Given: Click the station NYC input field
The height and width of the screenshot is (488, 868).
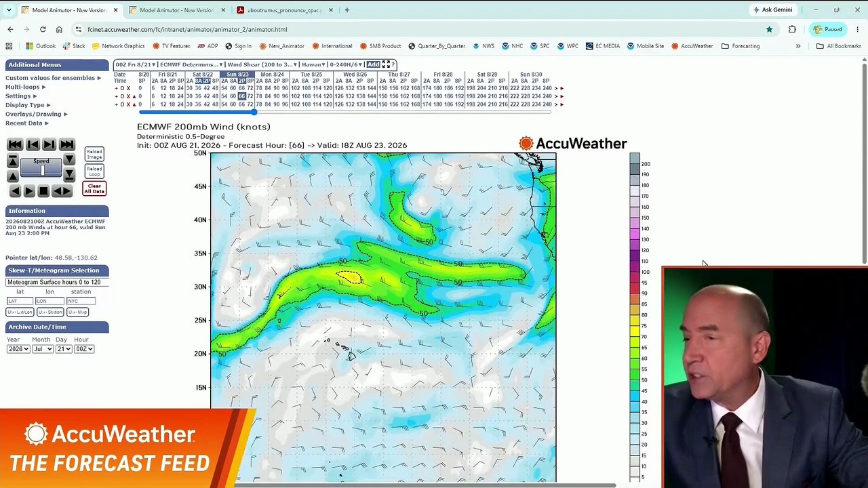Looking at the screenshot, I should (x=81, y=301).
